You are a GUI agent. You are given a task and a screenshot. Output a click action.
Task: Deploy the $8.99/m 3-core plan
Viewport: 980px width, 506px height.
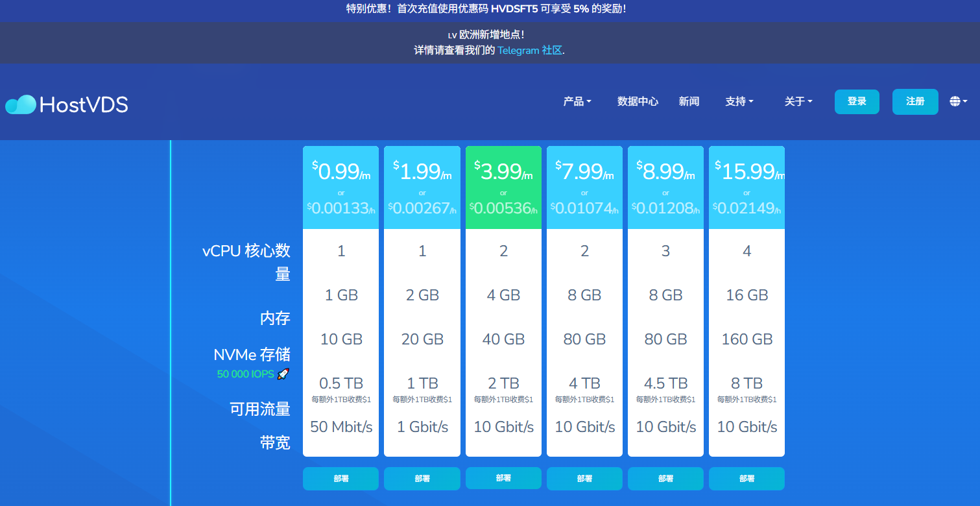coord(665,479)
